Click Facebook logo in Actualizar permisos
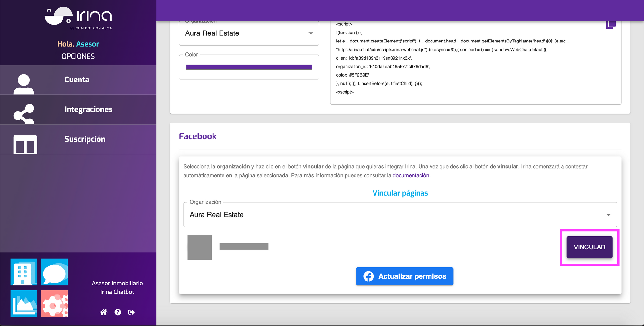Image resolution: width=644 pixels, height=326 pixels. (x=368, y=276)
